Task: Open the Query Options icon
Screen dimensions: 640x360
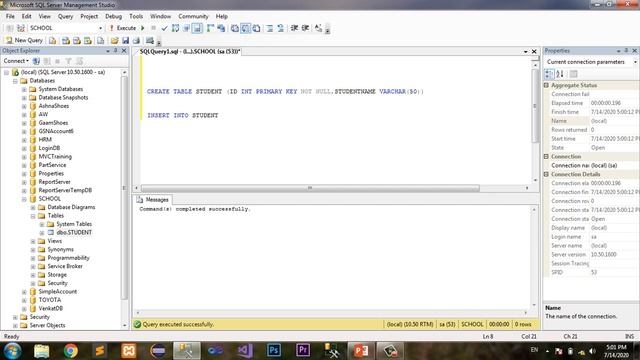Action: coord(187,28)
